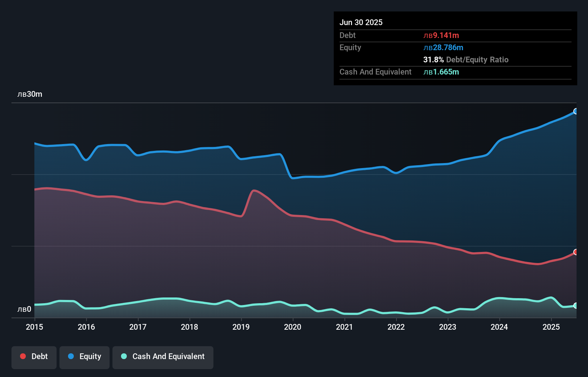Click the лв28.786m Equity value in tooltip
The width and height of the screenshot is (588, 377).
point(444,47)
